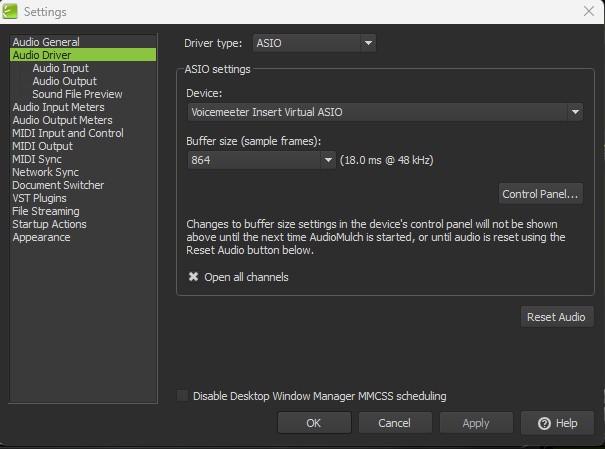Enable Disable Desktop Window Manager MMCSS scheduling
The width and height of the screenshot is (605, 449).
[183, 396]
